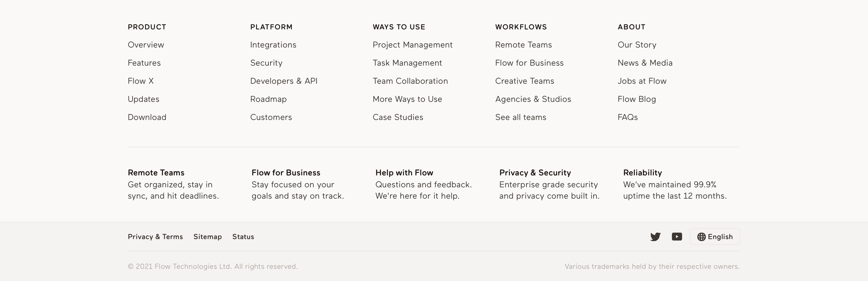Open Jobs at Flow link
868x281 pixels.
(x=642, y=81)
